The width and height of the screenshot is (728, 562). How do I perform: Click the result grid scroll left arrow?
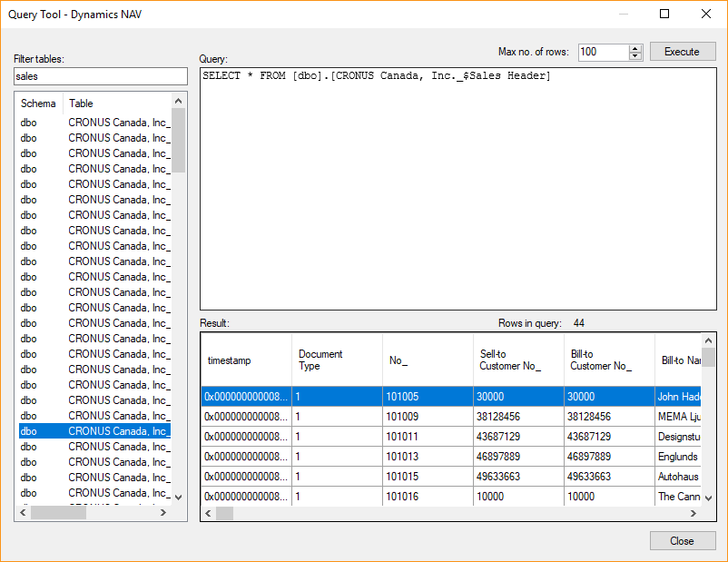click(208, 513)
